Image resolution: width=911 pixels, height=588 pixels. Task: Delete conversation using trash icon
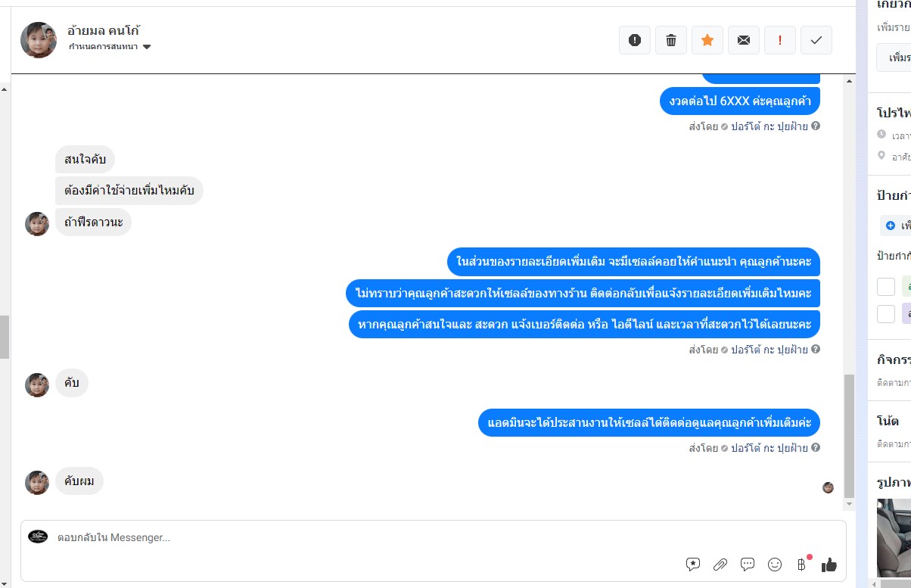(671, 41)
